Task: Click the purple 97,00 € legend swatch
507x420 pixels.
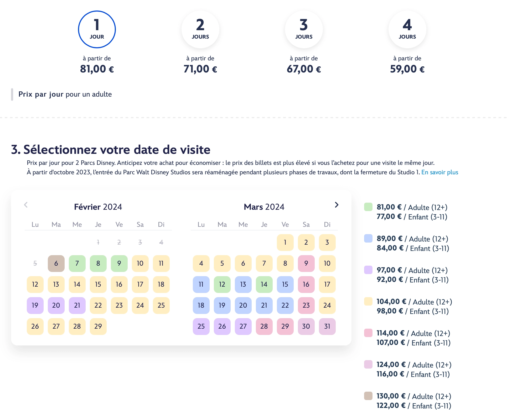Action: 368,270
